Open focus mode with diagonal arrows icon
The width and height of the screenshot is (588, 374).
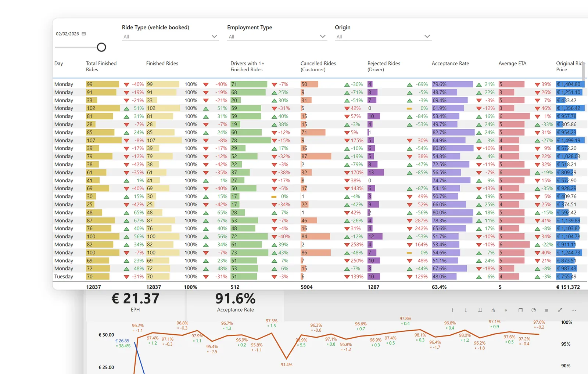tap(560, 310)
